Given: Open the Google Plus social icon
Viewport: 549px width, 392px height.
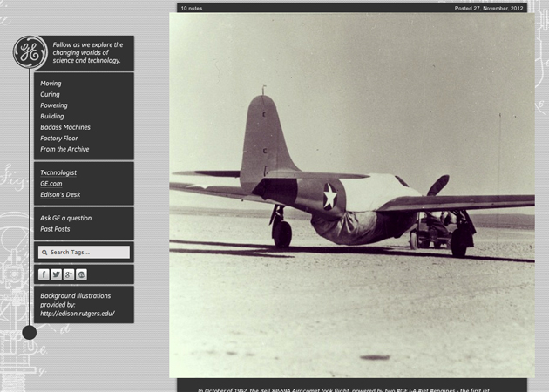Looking at the screenshot, I should (x=69, y=274).
